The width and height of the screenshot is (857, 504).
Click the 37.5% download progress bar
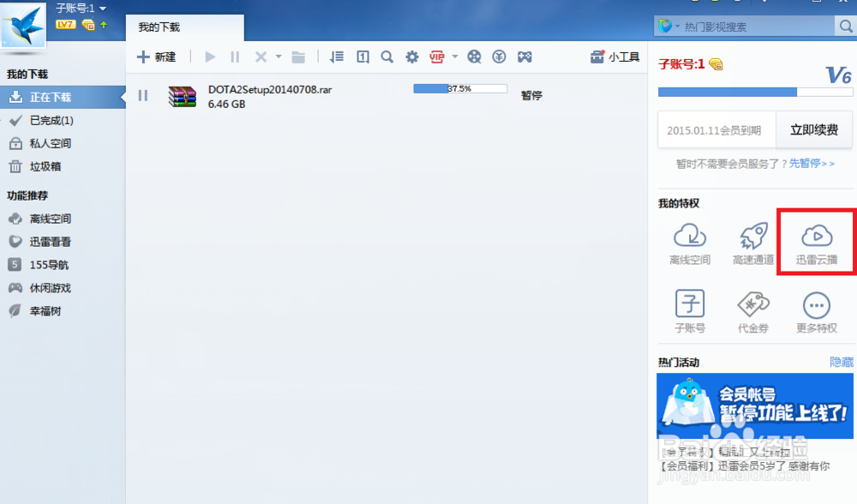460,88
